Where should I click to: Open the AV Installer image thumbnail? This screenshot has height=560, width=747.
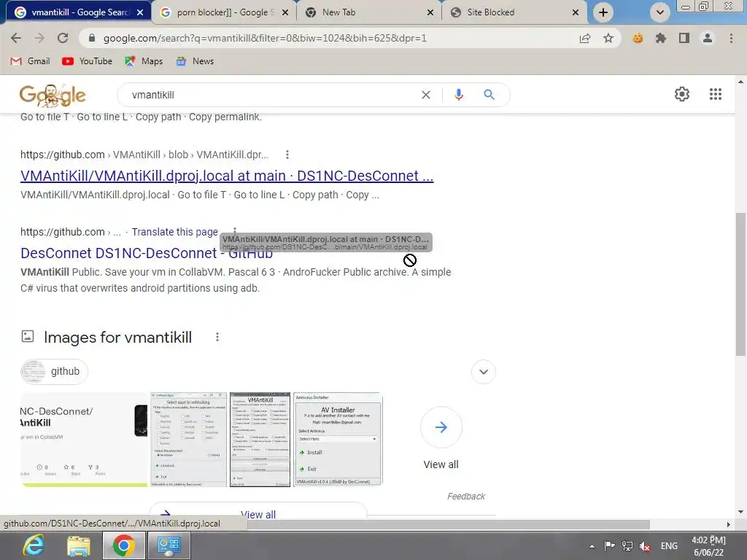point(338,440)
